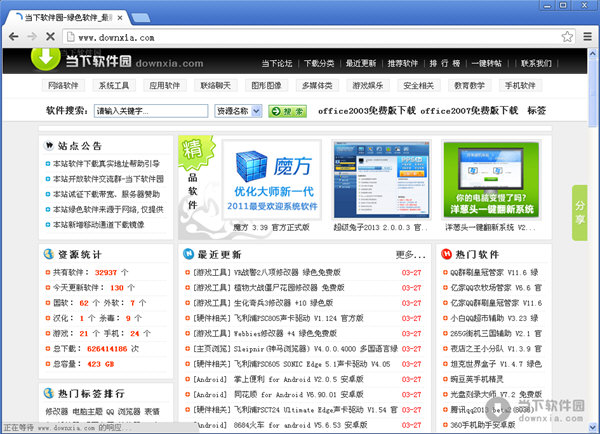The height and width of the screenshot is (434, 600).
Task: Bookmark this page with the star icon
Action: pyautogui.click(x=567, y=36)
